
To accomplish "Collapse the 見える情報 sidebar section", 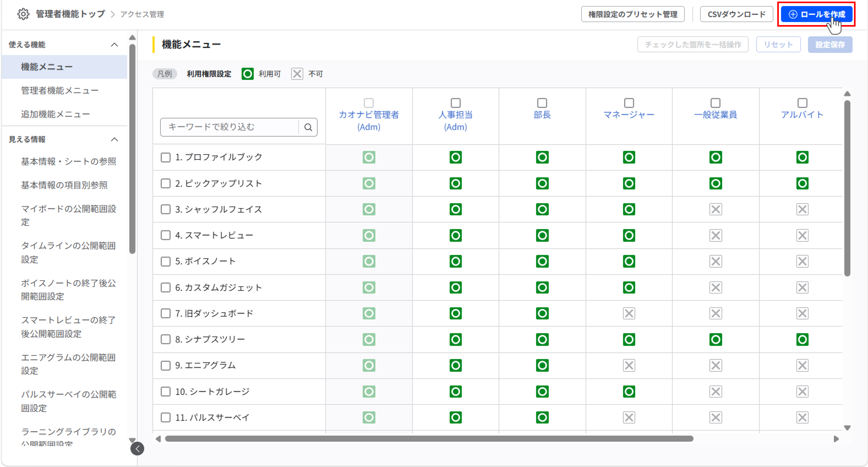I will (115, 139).
